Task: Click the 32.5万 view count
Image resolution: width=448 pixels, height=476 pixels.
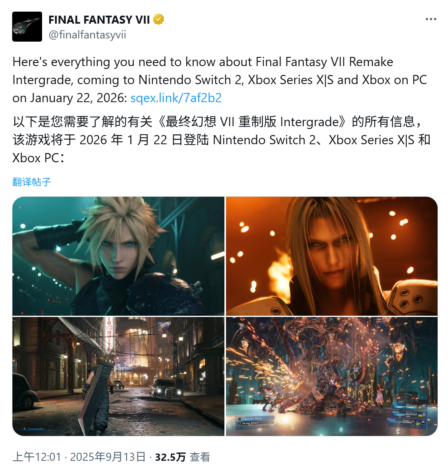Action: [170, 457]
